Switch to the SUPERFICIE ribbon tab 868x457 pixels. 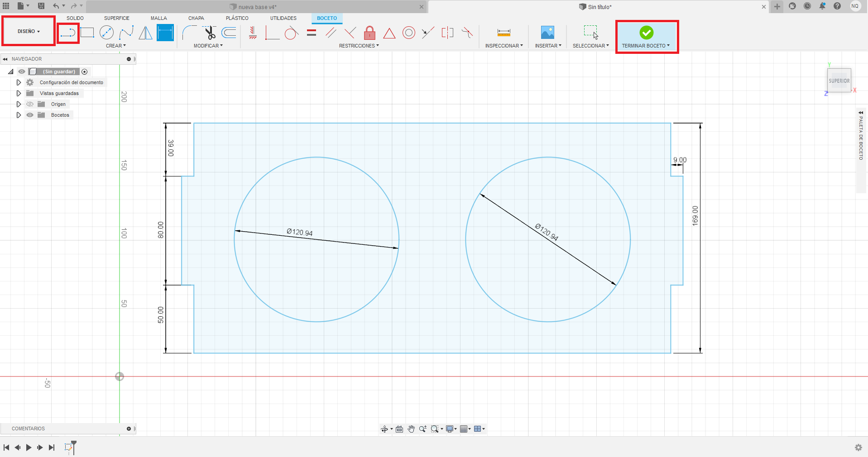(x=117, y=18)
